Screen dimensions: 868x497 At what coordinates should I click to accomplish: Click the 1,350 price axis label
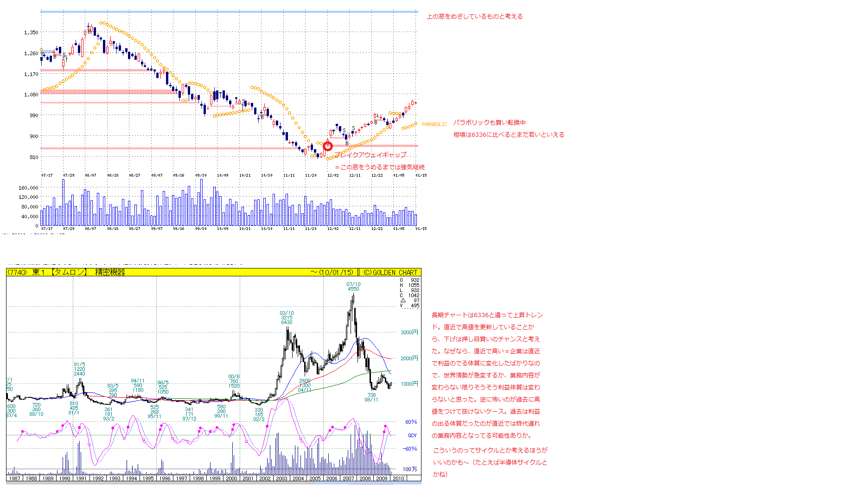(x=31, y=32)
